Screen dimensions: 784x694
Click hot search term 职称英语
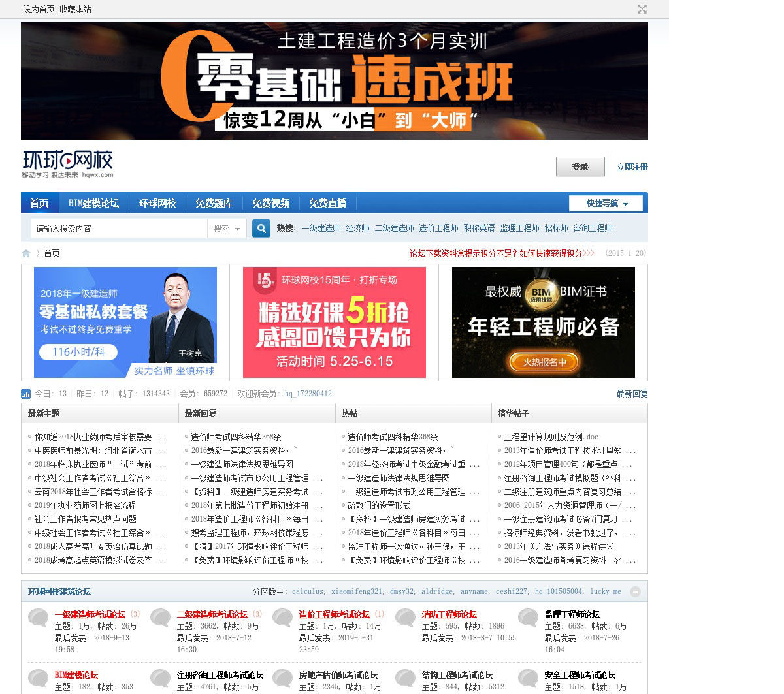(480, 228)
